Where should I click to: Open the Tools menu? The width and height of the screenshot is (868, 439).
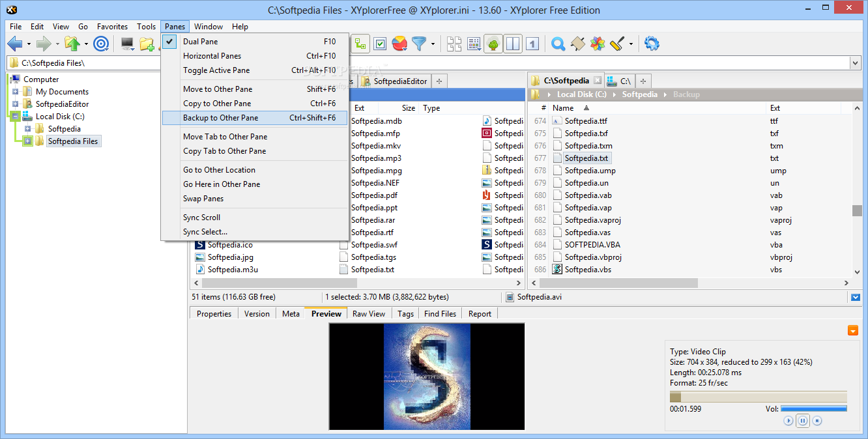point(146,27)
